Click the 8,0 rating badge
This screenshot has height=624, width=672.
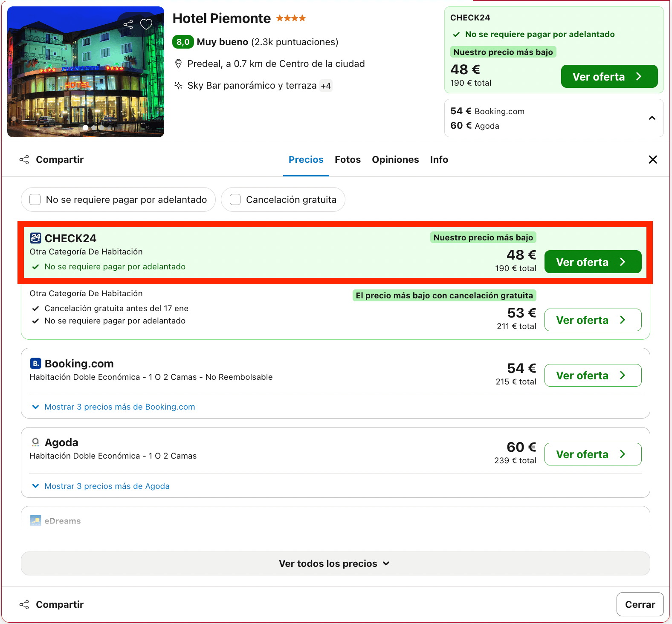pyautogui.click(x=183, y=42)
